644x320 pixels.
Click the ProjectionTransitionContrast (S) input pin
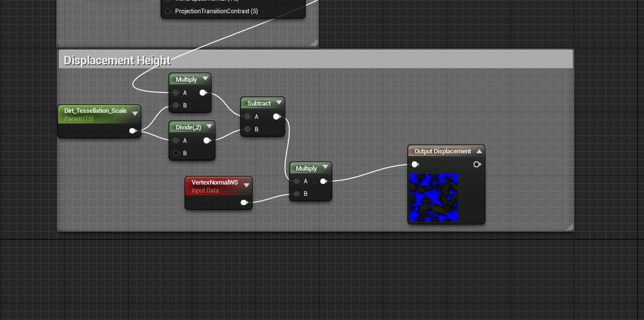168,11
